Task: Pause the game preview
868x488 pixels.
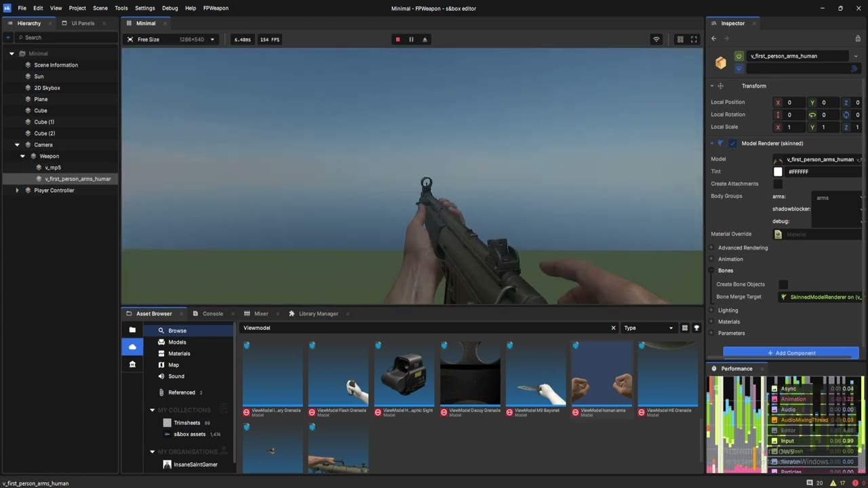Action: pyautogui.click(x=411, y=39)
